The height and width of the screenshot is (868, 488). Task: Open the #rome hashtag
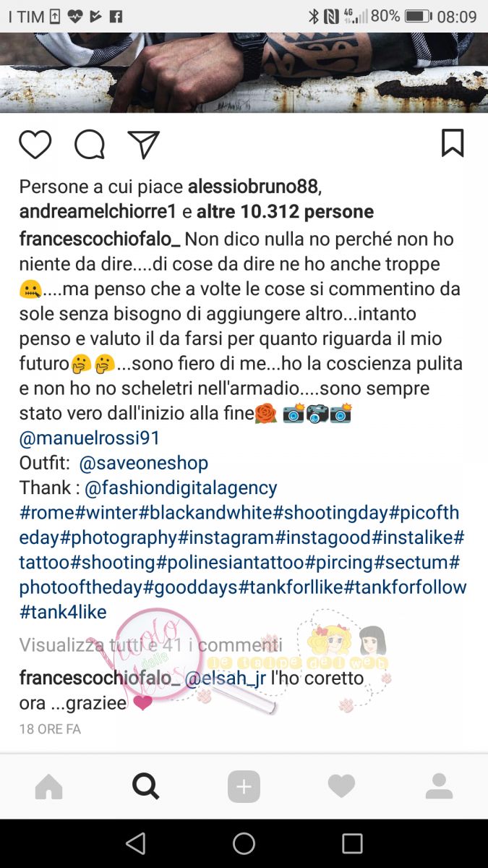coord(47,513)
